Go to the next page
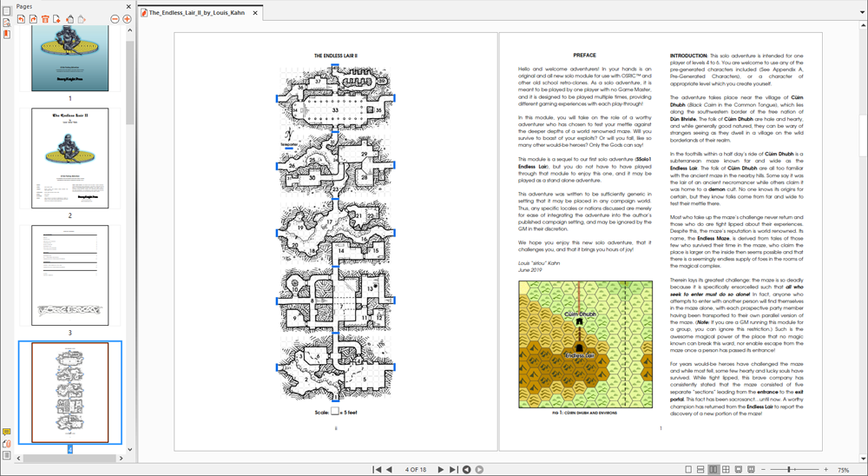This screenshot has height=476, width=868. (x=440, y=470)
